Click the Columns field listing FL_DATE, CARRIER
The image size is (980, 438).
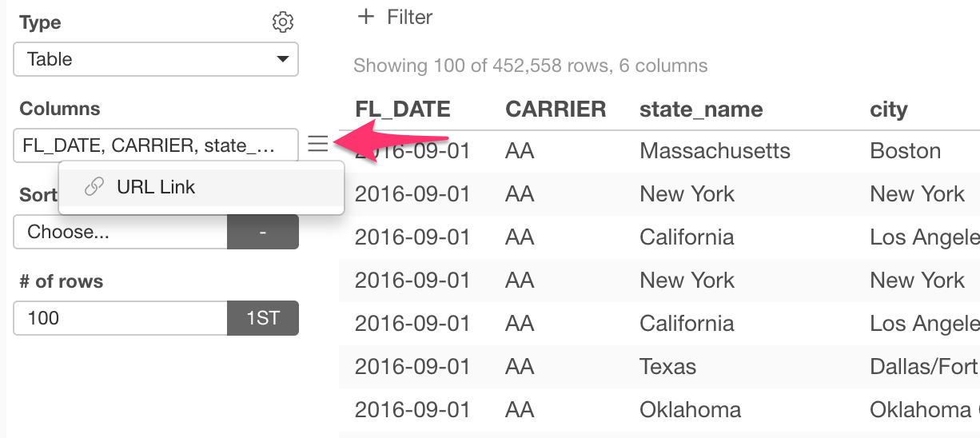pos(156,145)
